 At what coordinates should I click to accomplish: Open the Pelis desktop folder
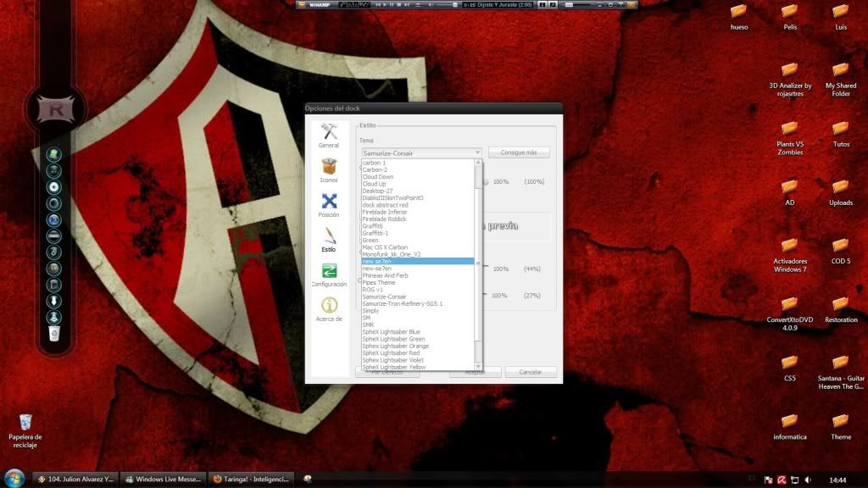click(x=790, y=17)
